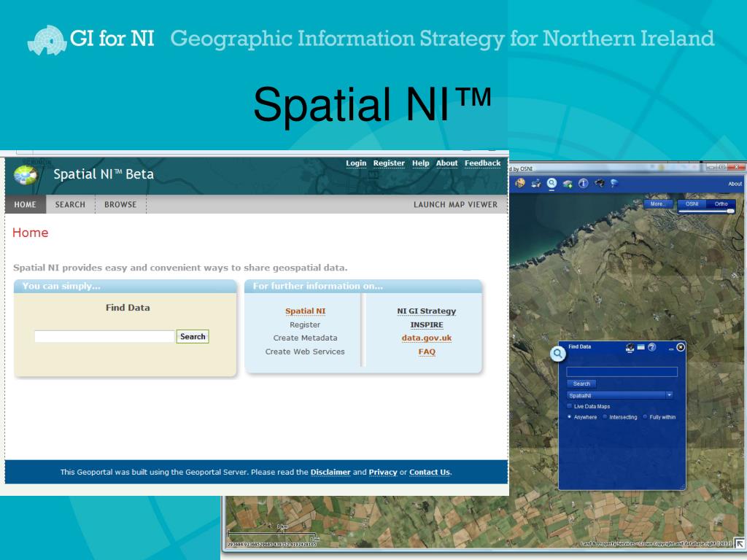Click the Find Data search field on homepage
This screenshot has height=560, width=747.
pyautogui.click(x=104, y=336)
